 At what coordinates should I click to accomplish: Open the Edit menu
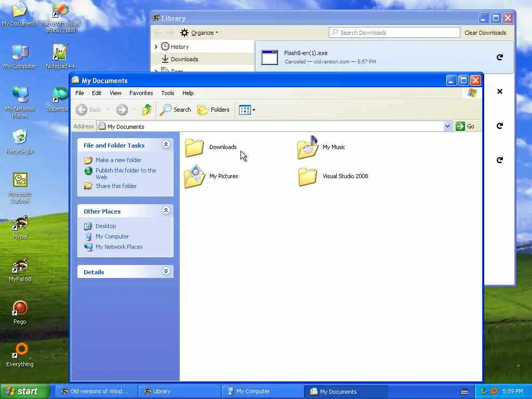(x=97, y=93)
